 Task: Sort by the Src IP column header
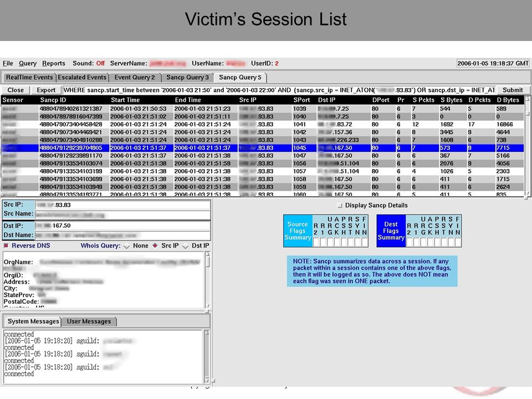point(248,100)
